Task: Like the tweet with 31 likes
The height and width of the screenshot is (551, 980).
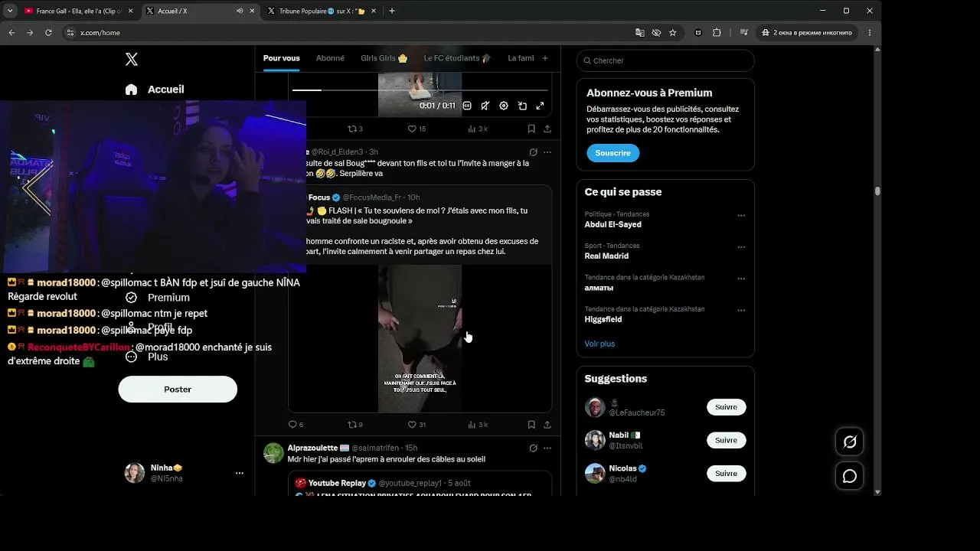Action: click(416, 425)
